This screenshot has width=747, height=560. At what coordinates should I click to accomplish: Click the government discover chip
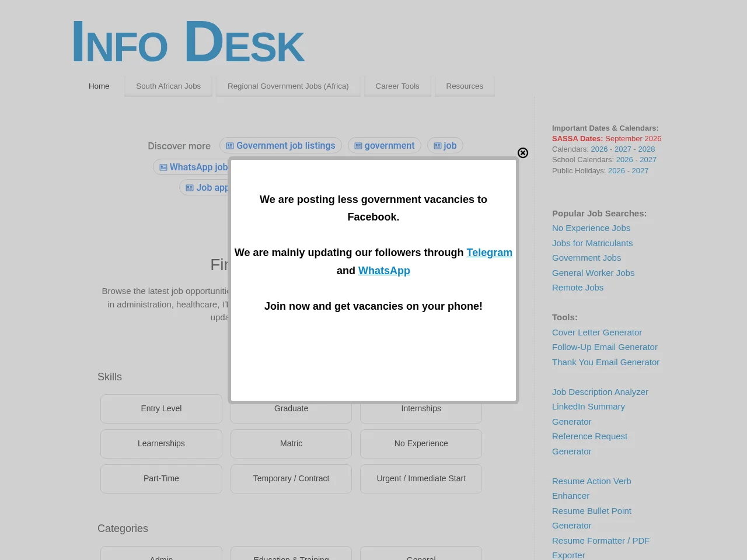[385, 145]
